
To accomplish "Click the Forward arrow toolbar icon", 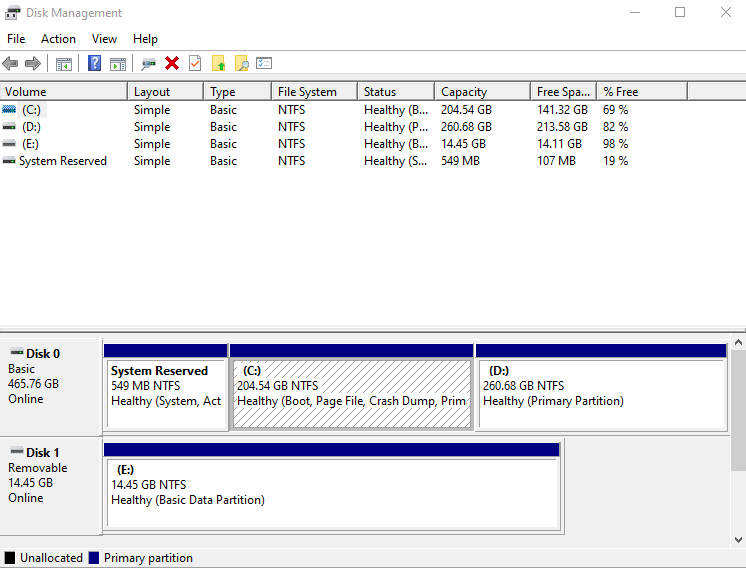I will (x=33, y=63).
